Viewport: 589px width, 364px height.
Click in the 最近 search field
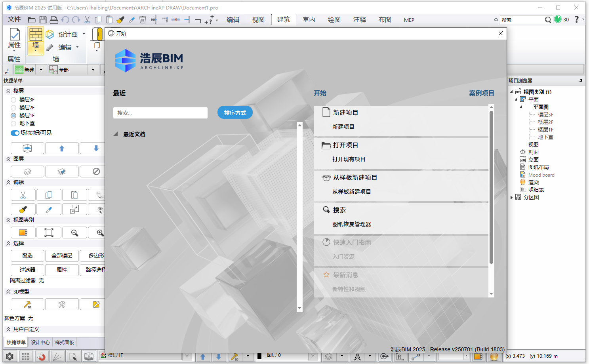click(160, 112)
